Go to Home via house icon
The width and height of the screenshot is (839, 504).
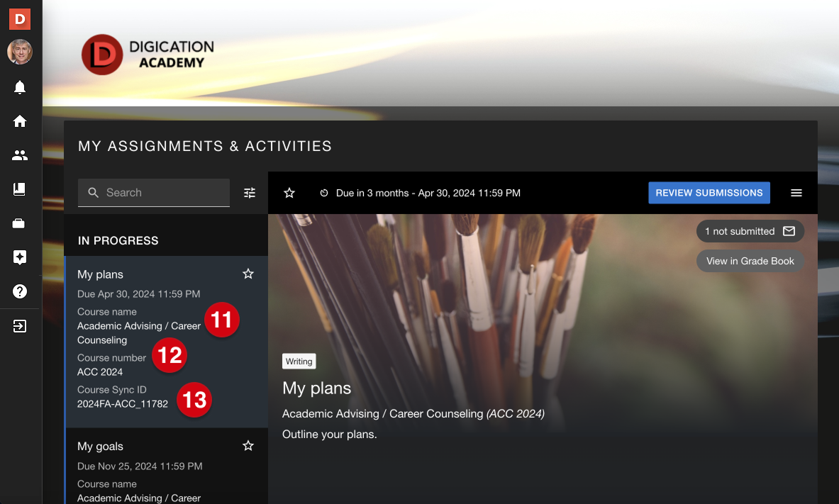point(20,121)
